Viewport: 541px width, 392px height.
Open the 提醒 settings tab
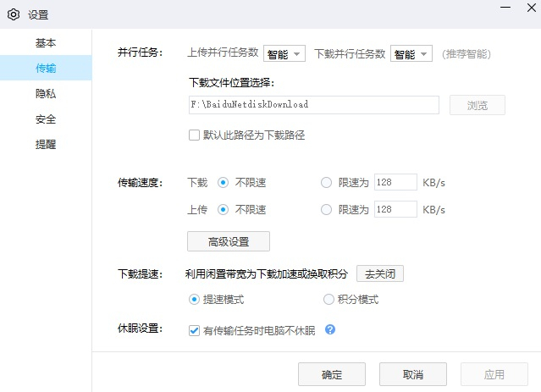point(46,144)
